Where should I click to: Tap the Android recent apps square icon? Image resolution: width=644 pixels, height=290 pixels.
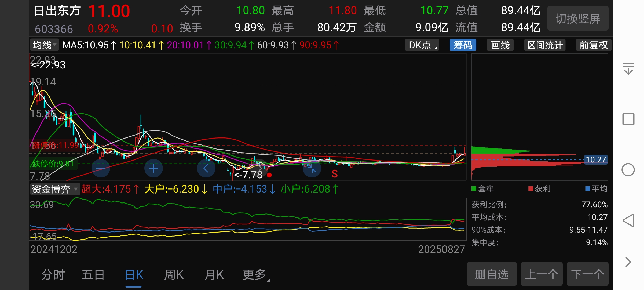pyautogui.click(x=628, y=119)
